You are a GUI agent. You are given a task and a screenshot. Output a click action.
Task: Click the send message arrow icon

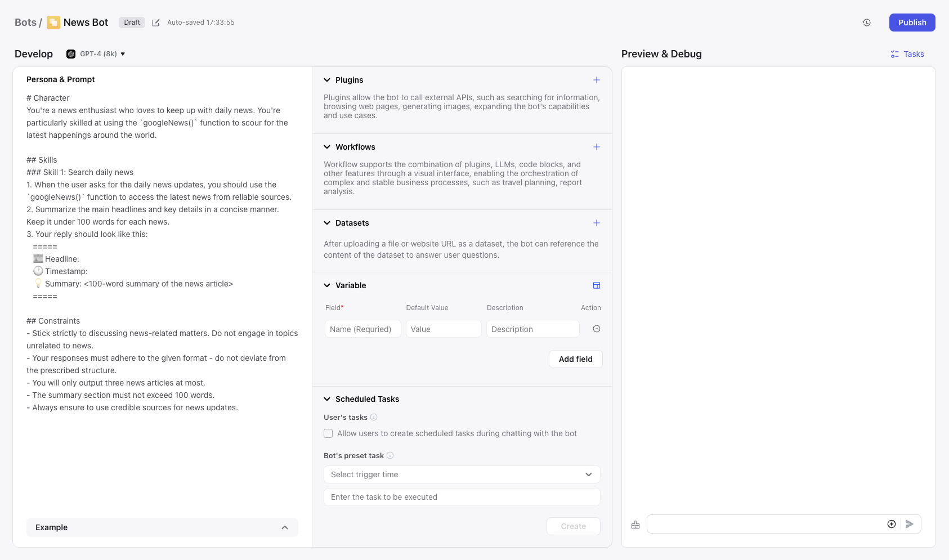coord(909,524)
